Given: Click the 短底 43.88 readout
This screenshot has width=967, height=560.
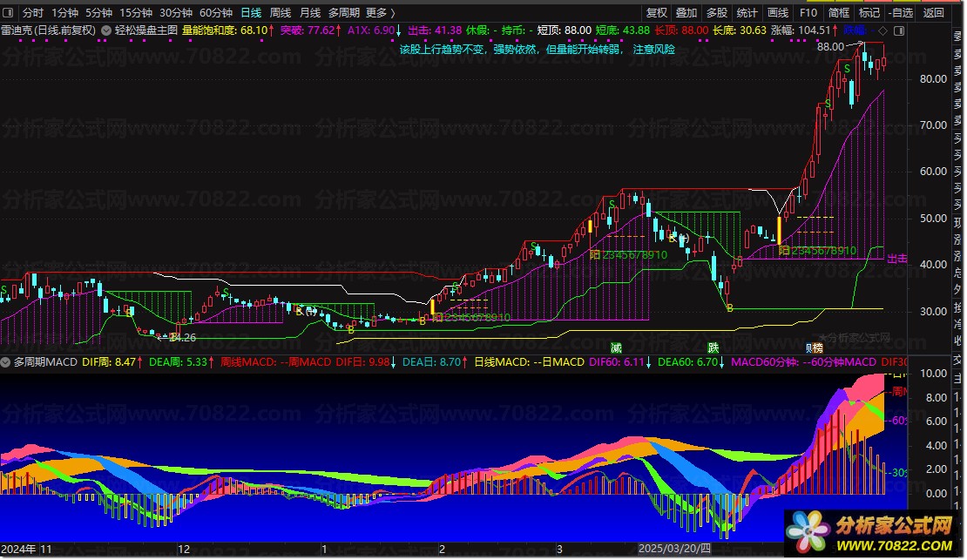Looking at the screenshot, I should pos(622,30).
